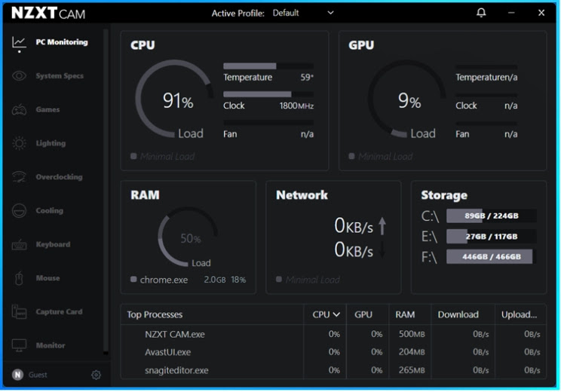Image resolution: width=561 pixels, height=392 pixels.
Task: Click the truncated Upload column header
Action: point(519,314)
